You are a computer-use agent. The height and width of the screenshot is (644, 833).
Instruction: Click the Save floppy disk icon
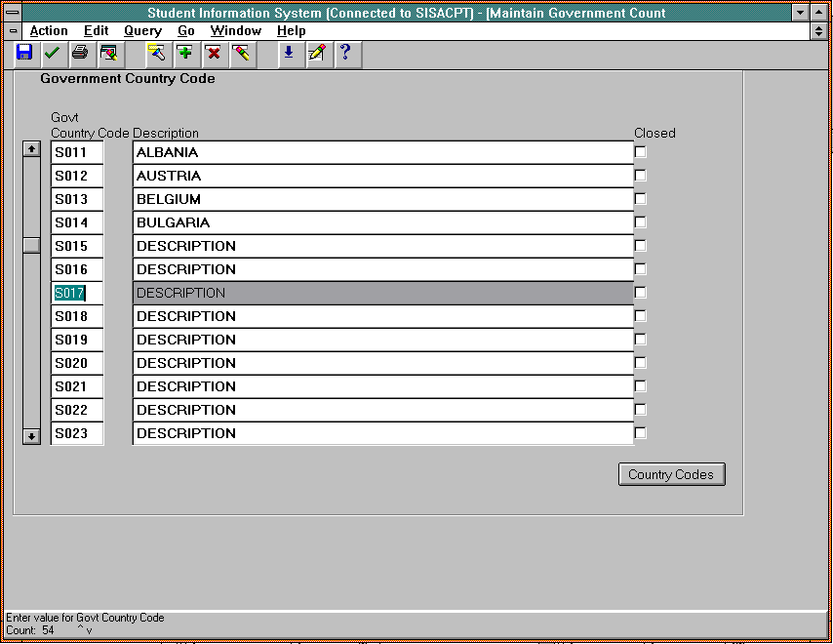click(x=24, y=53)
